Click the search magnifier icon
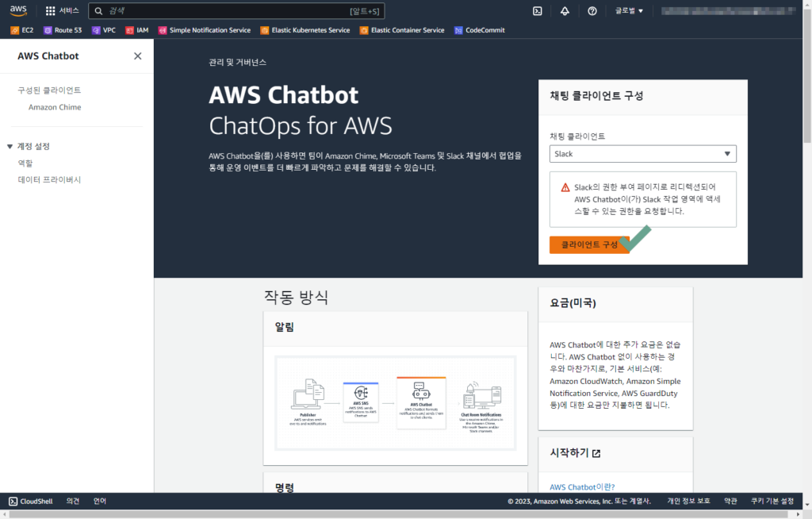812x519 pixels. [x=98, y=11]
